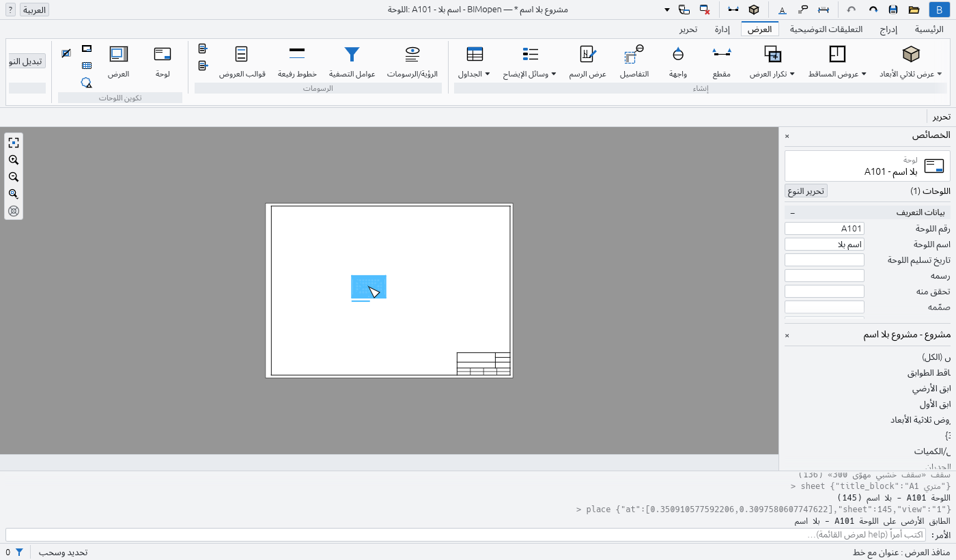Close the Properties (الخصائص) panel
This screenshot has height=560, width=956.
[x=787, y=136]
